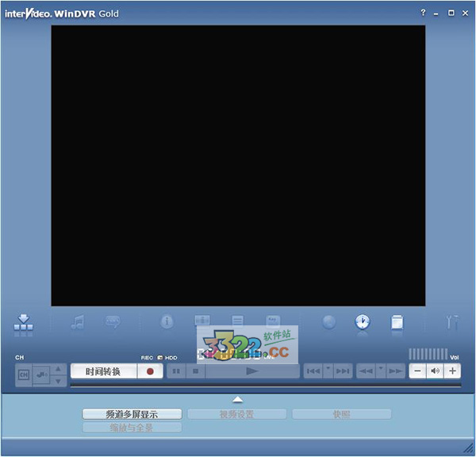The image size is (476, 457).
Task: Click the channel recall return icon
Action: click(41, 374)
